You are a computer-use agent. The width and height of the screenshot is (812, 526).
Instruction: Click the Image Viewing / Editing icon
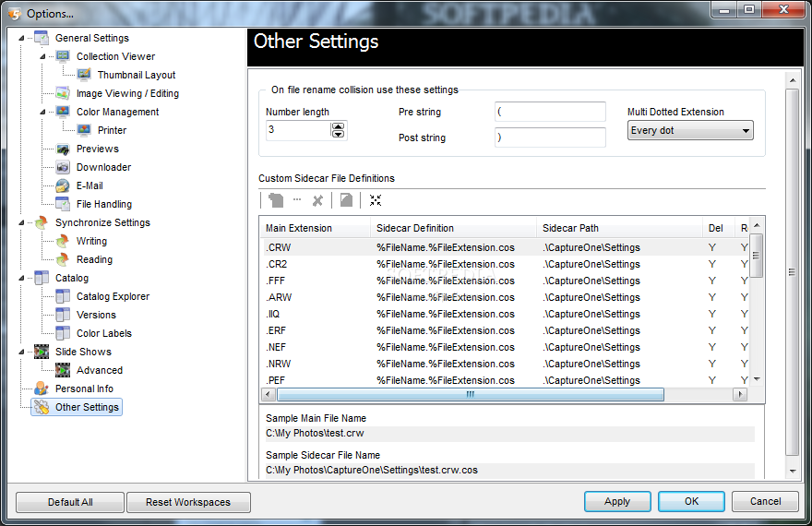point(63,93)
